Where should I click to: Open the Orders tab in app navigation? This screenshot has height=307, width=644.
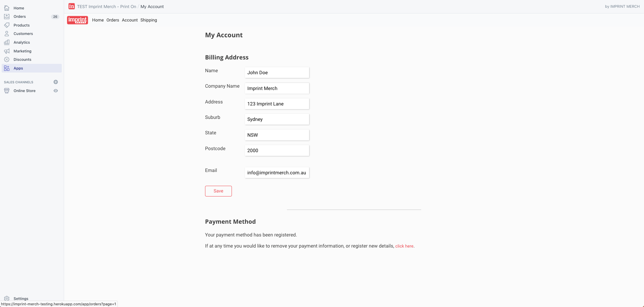pyautogui.click(x=113, y=20)
